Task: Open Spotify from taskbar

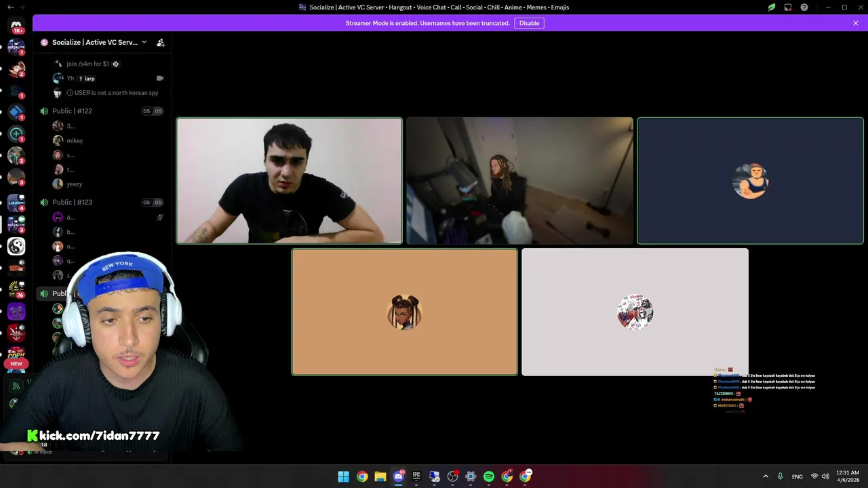Action: [489, 476]
